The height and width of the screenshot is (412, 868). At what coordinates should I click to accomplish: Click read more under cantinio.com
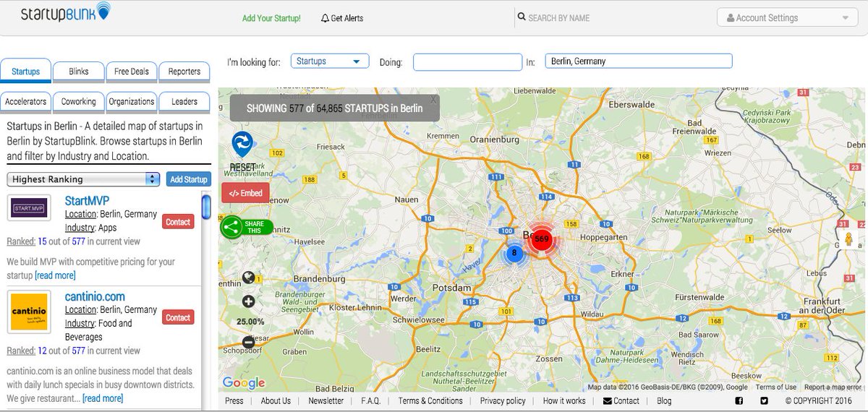point(103,398)
